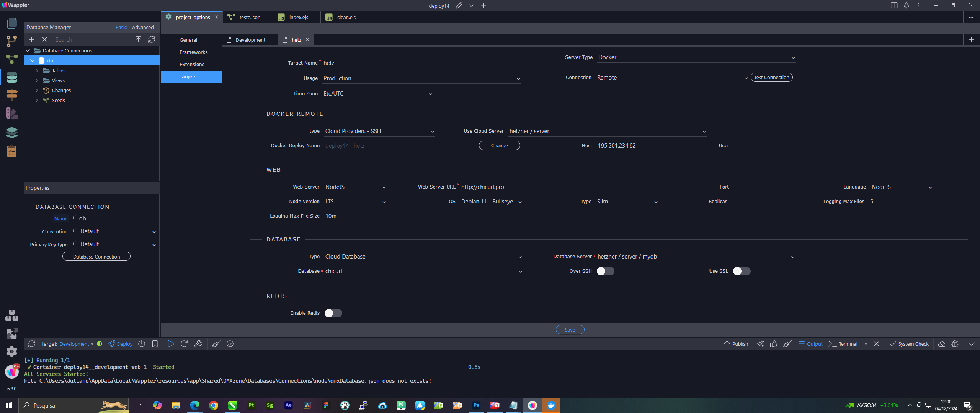
Task: Click the power icon next to Deploy
Action: 142,344
